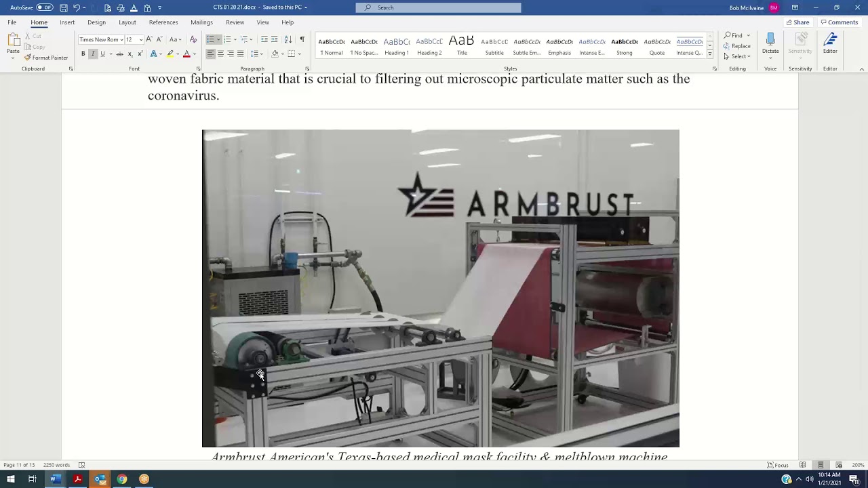This screenshot has height=488, width=868.
Task: Toggle the AutoSave switch
Action: tap(45, 7)
